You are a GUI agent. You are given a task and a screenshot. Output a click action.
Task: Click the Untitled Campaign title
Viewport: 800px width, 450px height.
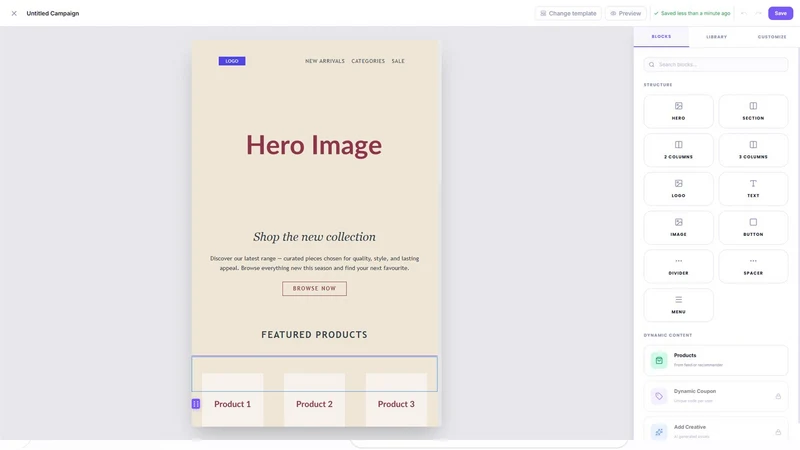pos(53,13)
